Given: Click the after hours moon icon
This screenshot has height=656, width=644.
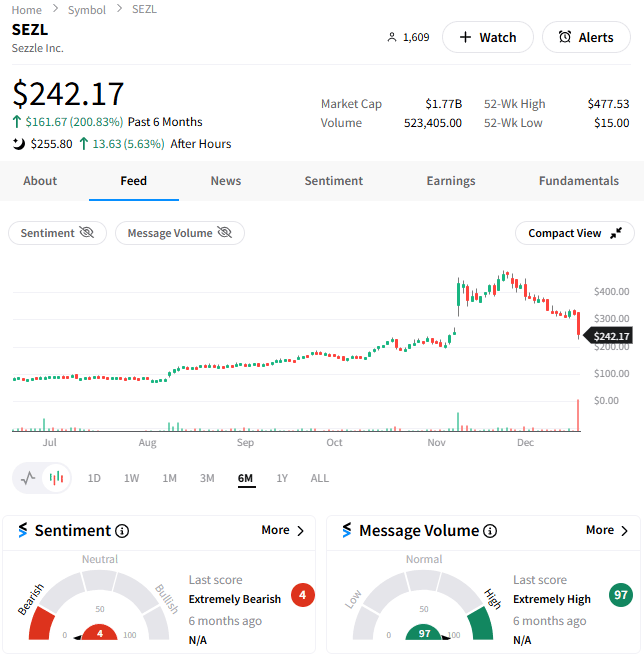Looking at the screenshot, I should [18, 144].
